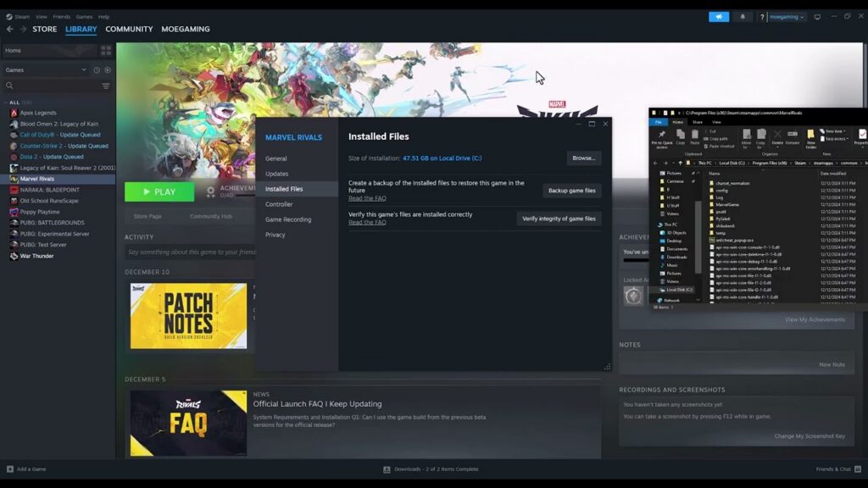Open Easy access dropdown in File Explorer
This screenshot has height=488, width=868.
tap(835, 139)
